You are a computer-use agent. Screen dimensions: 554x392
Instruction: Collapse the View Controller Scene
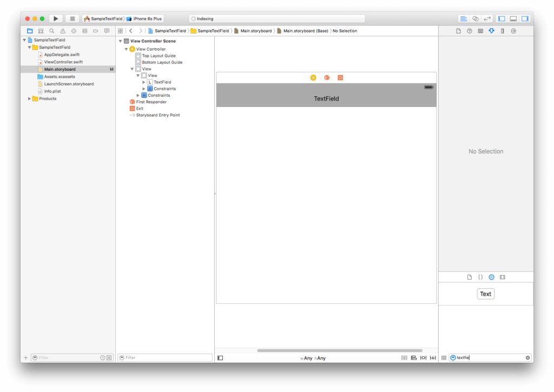coord(121,41)
